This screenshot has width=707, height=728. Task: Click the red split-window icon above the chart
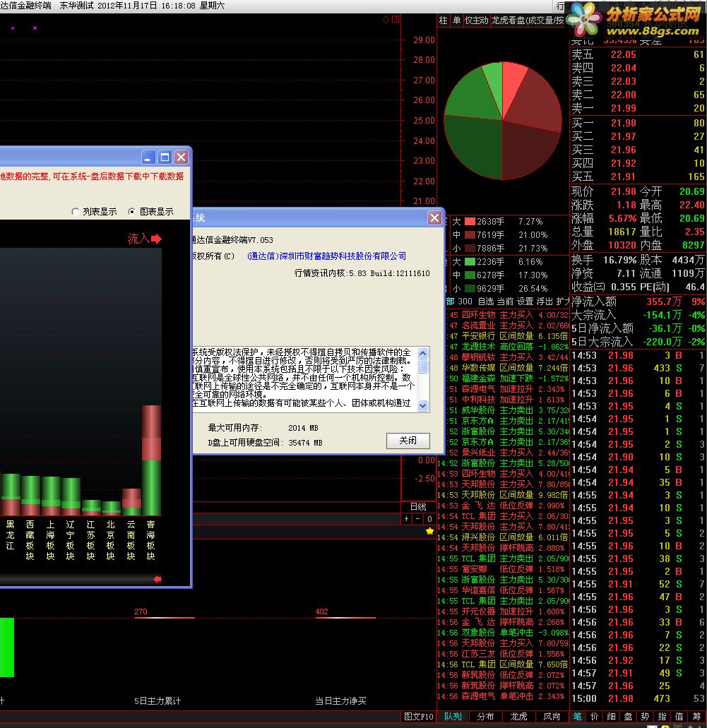click(x=396, y=19)
